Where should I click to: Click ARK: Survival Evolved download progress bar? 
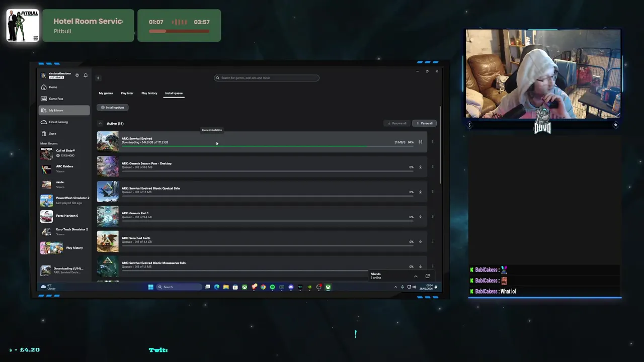(268, 146)
